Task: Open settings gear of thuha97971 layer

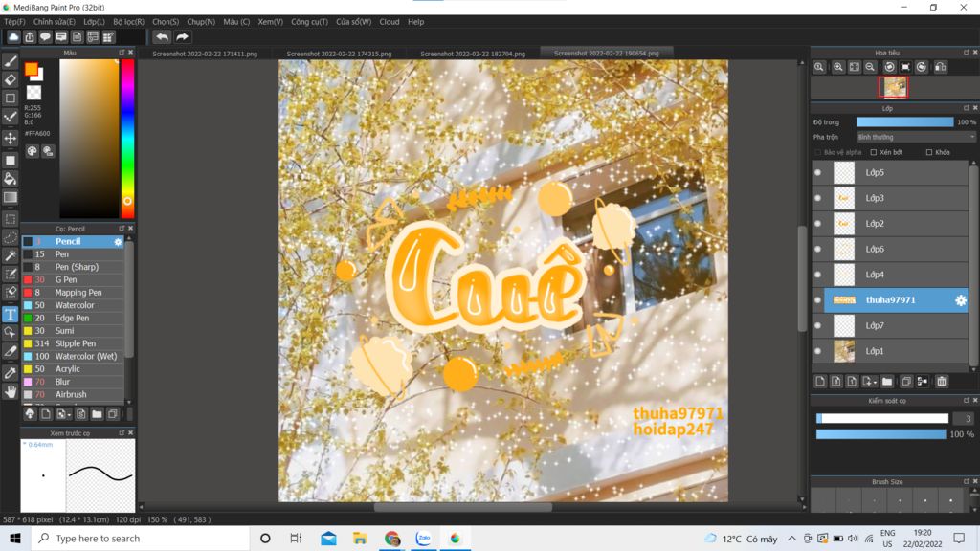Action: click(x=961, y=300)
